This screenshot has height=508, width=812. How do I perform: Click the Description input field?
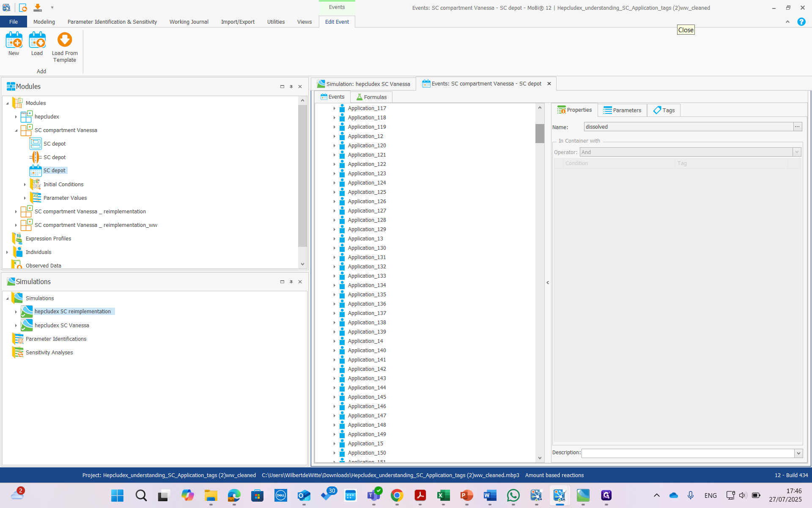688,453
